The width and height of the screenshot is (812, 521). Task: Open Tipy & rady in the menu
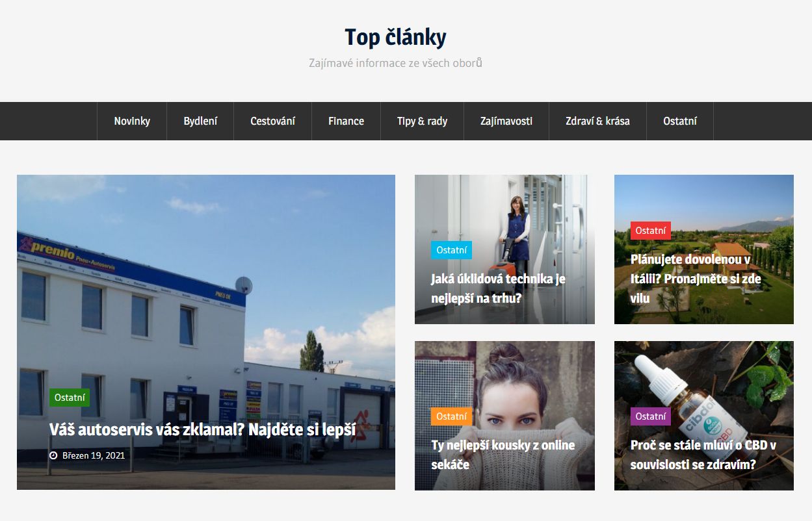pyautogui.click(x=423, y=121)
